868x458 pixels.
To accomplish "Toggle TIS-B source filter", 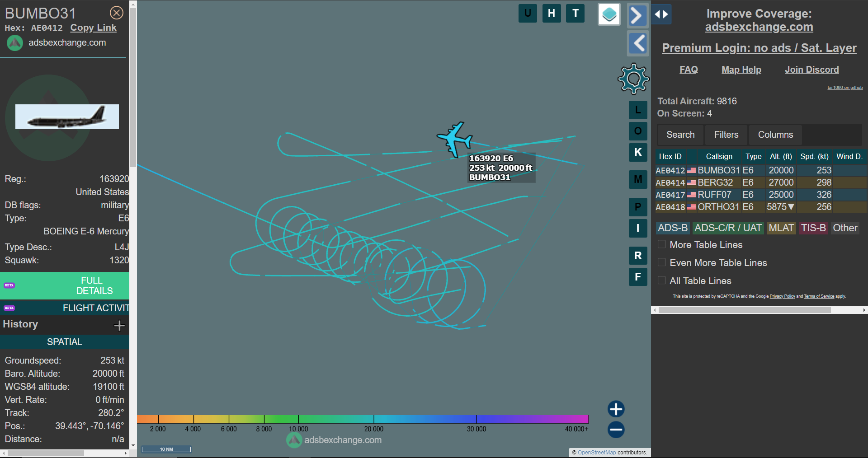I will point(813,228).
